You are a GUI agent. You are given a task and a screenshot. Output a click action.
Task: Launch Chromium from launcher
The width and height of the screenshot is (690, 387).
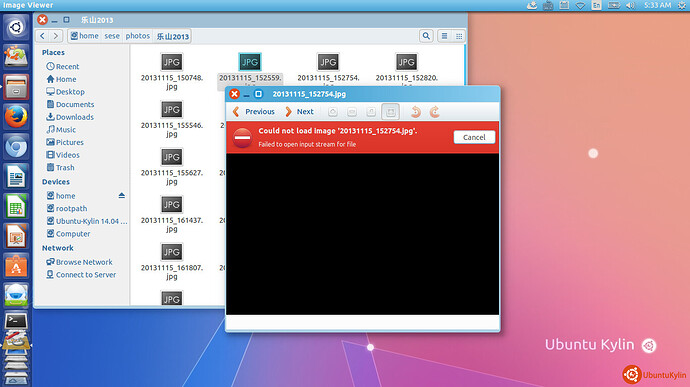[16, 147]
